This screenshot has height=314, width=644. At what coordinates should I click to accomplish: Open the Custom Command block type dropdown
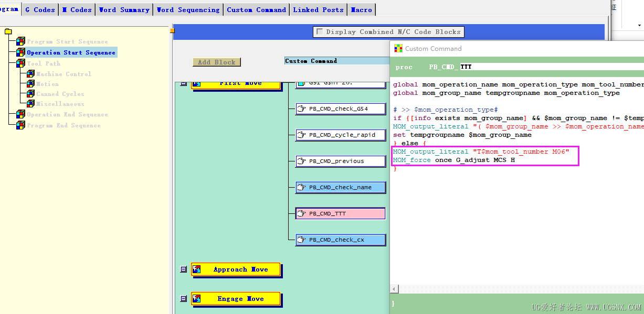coord(337,61)
